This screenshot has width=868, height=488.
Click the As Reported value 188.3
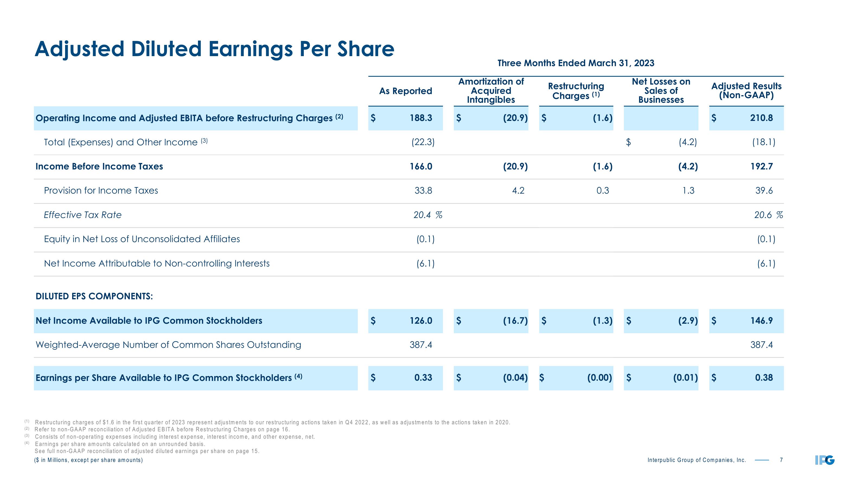click(421, 118)
